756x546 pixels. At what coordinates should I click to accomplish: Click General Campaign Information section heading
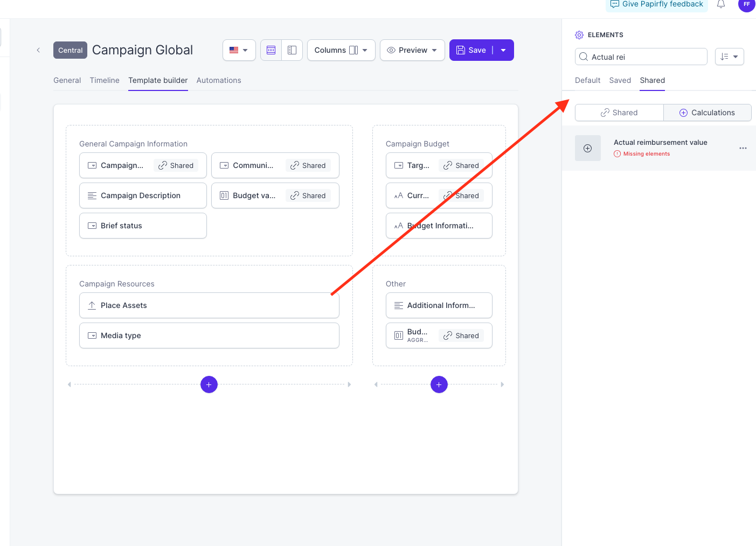pos(133,144)
